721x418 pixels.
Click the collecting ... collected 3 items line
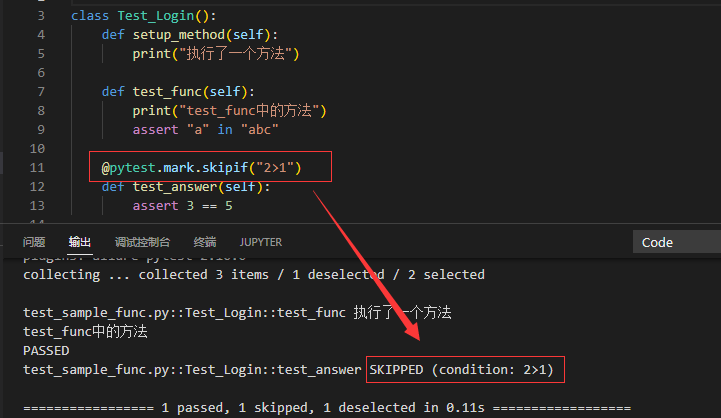coord(253,274)
